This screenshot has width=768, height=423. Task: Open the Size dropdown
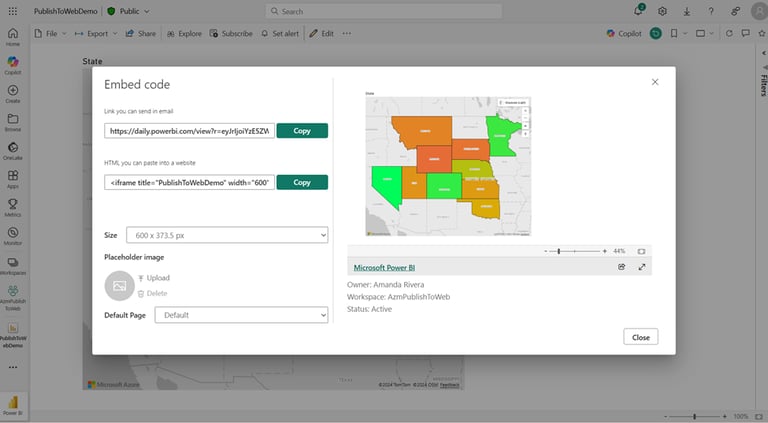(227, 235)
